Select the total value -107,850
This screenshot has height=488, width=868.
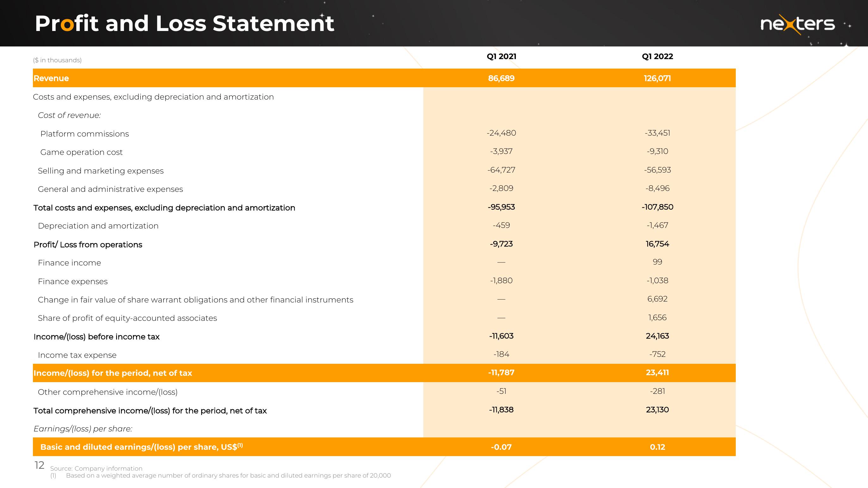click(x=657, y=207)
